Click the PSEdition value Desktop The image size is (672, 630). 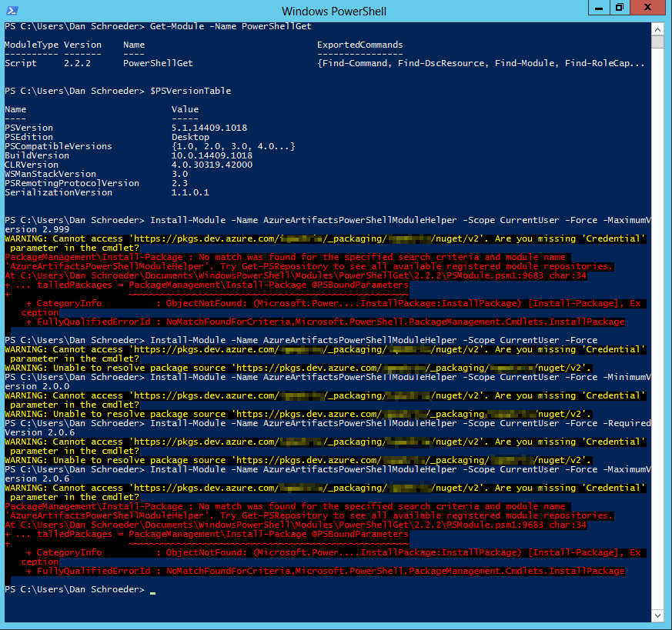pos(190,137)
